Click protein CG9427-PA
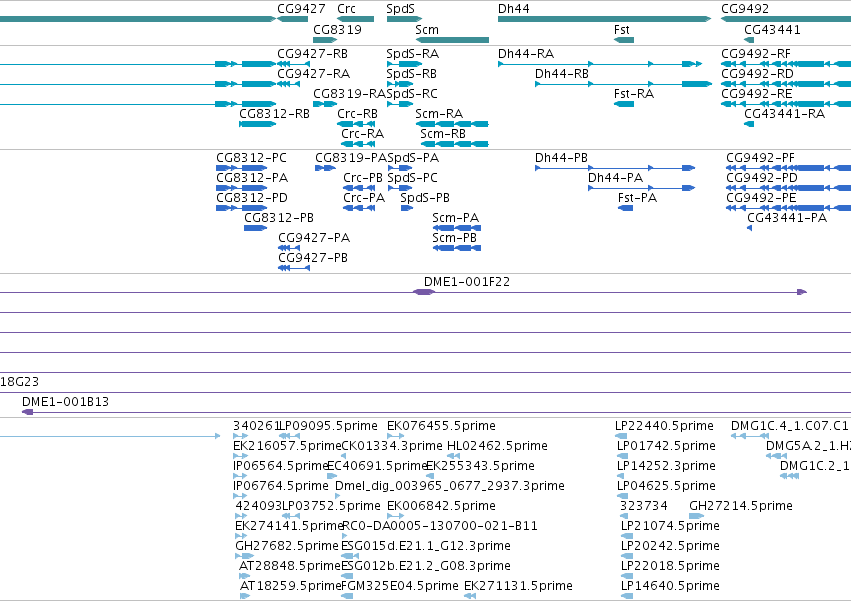Viewport: 851px width, 601px height. tap(289, 248)
